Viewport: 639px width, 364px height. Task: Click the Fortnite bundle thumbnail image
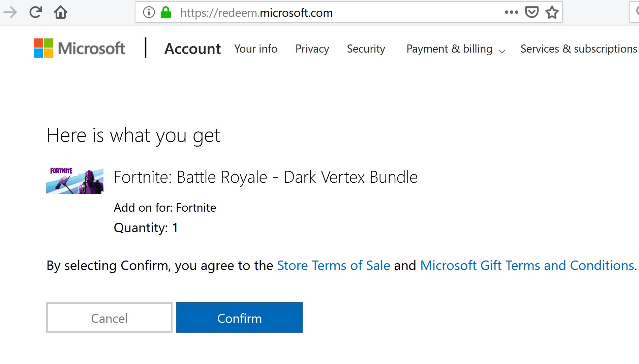(75, 181)
